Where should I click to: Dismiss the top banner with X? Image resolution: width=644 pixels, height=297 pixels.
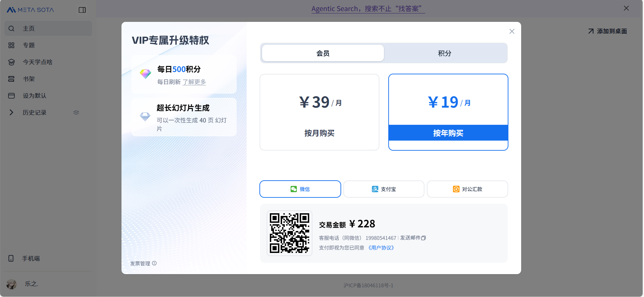[x=626, y=8]
